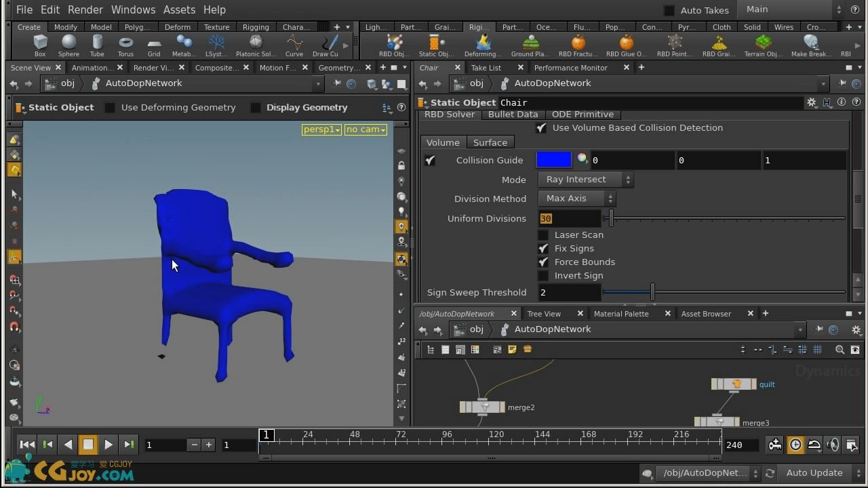The height and width of the screenshot is (488, 868).
Task: Click the blue Collision Guide color swatch
Action: point(554,160)
